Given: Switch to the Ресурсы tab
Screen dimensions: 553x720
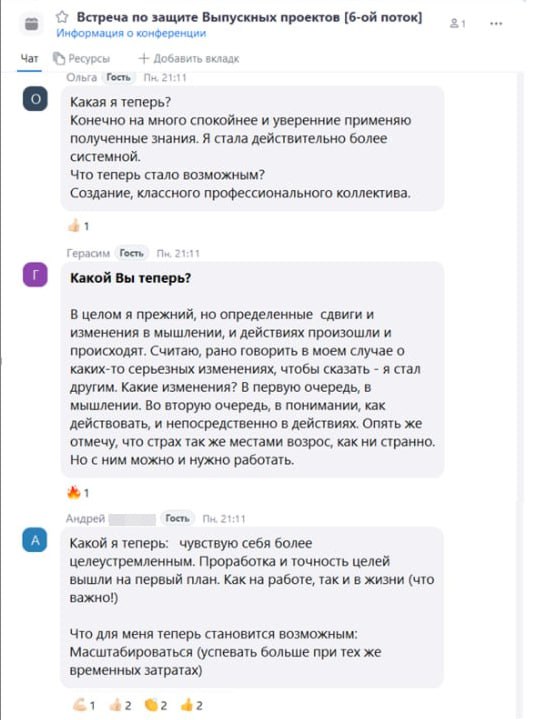Looking at the screenshot, I should tap(81, 59).
